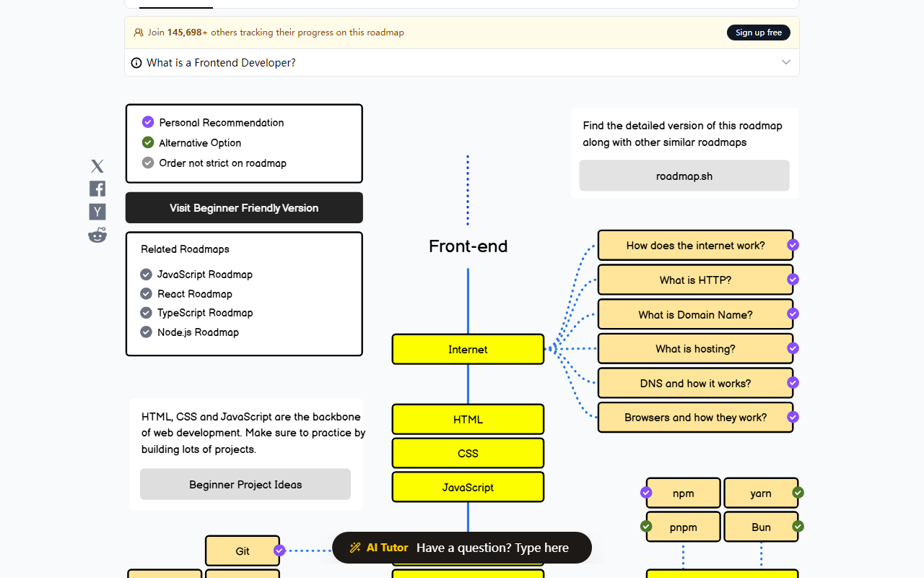Click the green Alternative Option legend icon
Image resolution: width=924 pixels, height=578 pixels.
(x=148, y=142)
